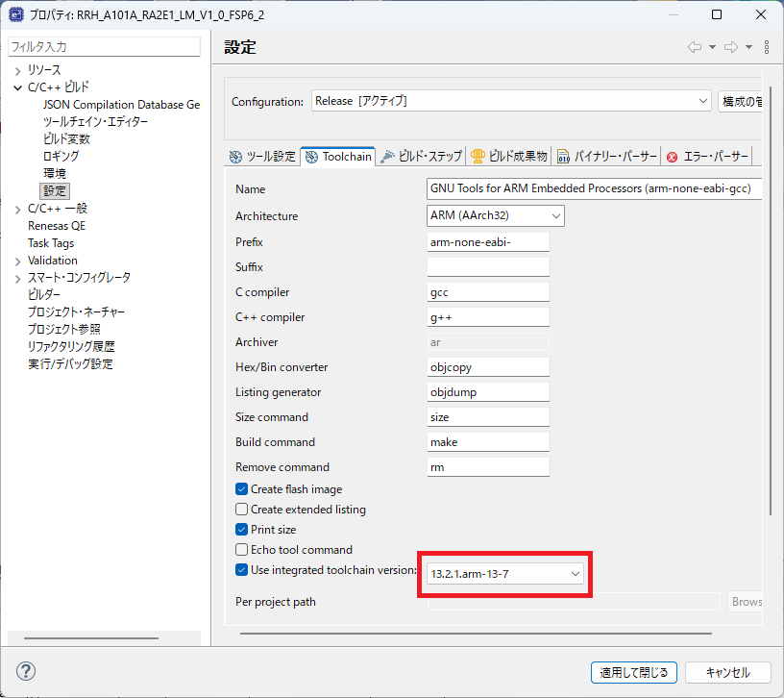Click the back navigation arrow icon
This screenshot has height=698, width=784.
pos(695,47)
